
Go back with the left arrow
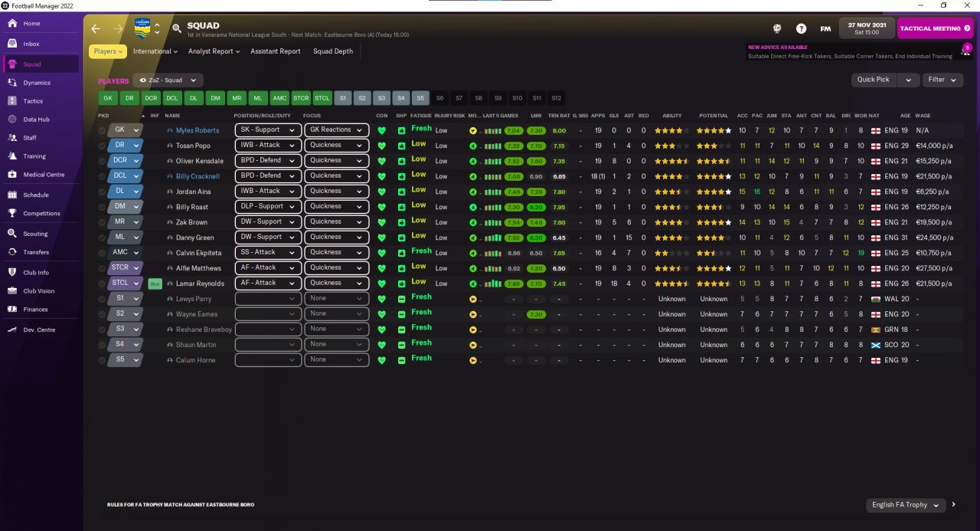96,28
